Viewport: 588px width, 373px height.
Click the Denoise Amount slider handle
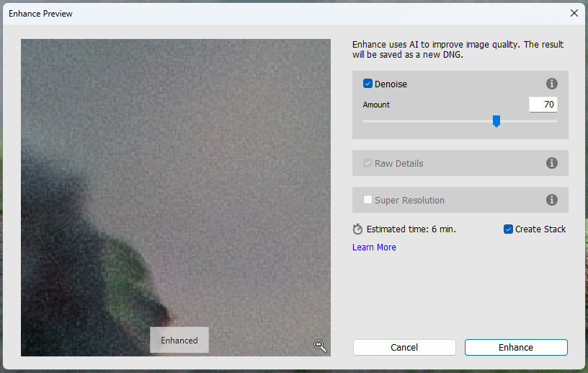496,121
